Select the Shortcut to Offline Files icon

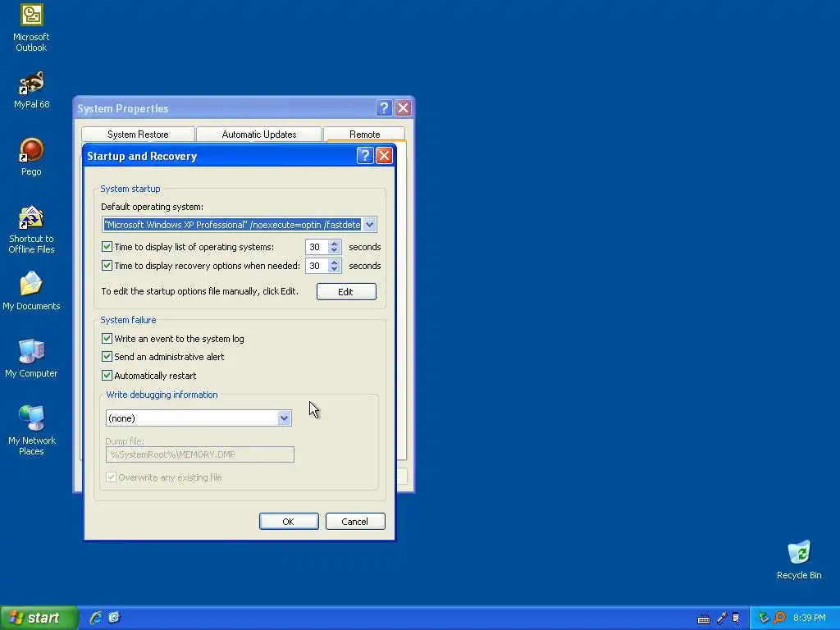[x=31, y=230]
